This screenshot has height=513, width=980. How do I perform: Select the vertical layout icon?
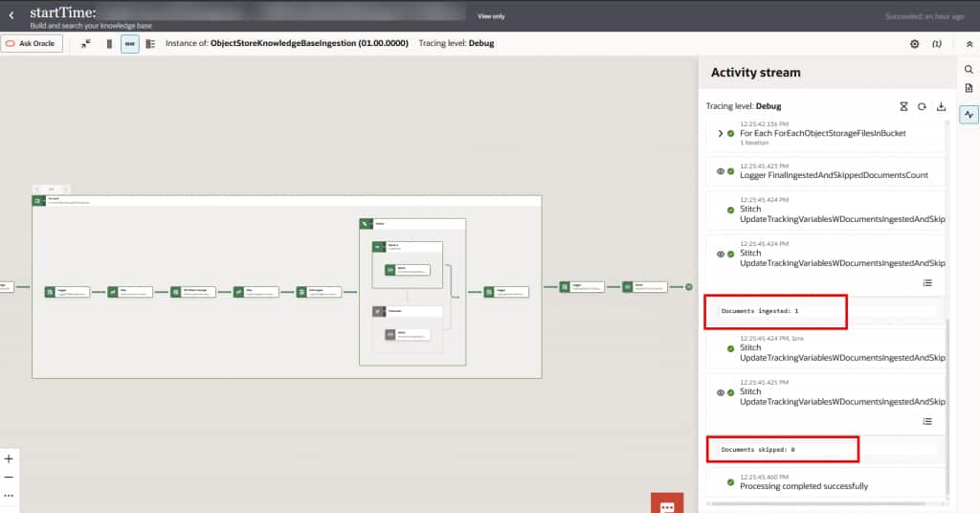pyautogui.click(x=109, y=44)
